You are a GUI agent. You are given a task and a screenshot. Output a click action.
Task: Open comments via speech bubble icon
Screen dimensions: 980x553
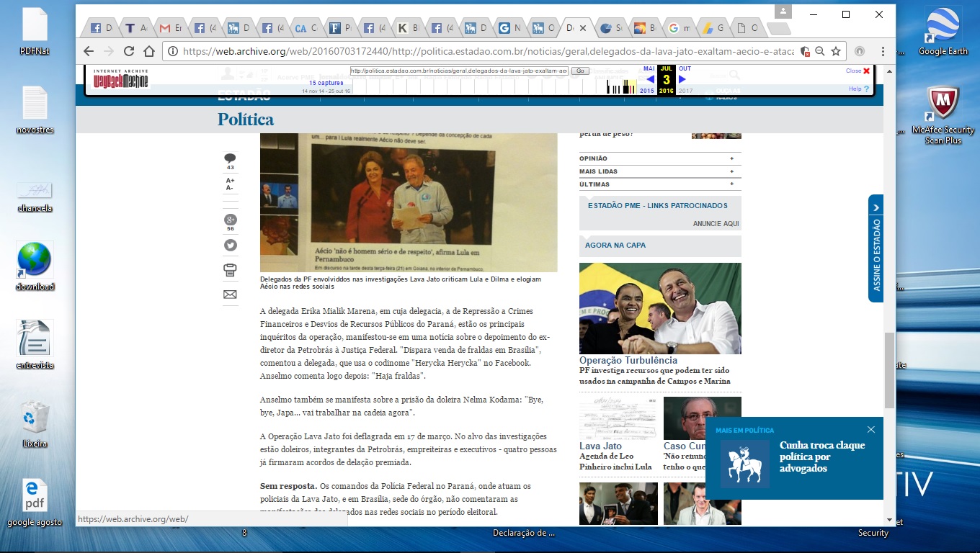[230, 158]
